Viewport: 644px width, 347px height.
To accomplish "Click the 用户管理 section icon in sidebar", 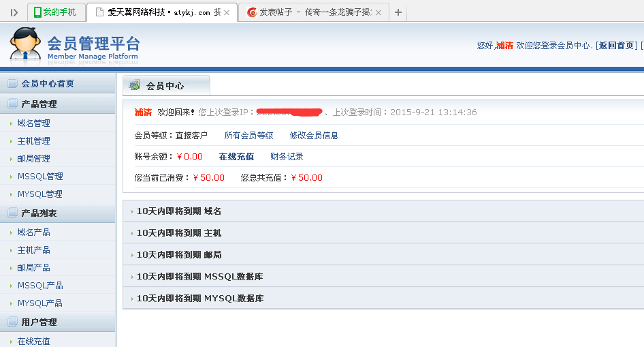I will 12,322.
